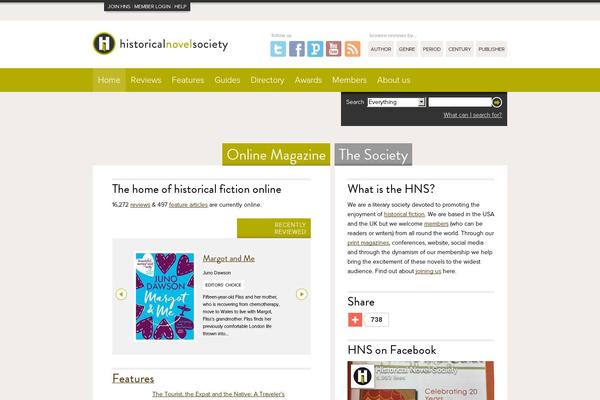Open the Reviews menu item
Image resolution: width=600 pixels, height=400 pixels.
pos(146,80)
